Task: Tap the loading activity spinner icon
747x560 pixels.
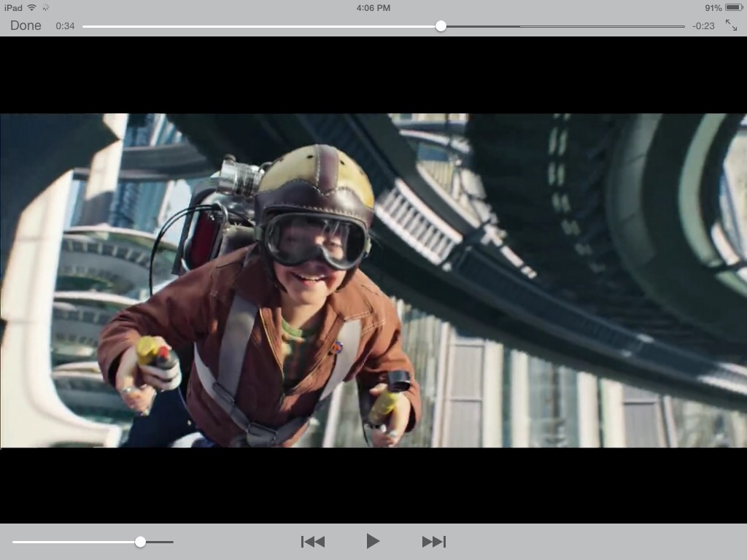Action: (x=46, y=7)
